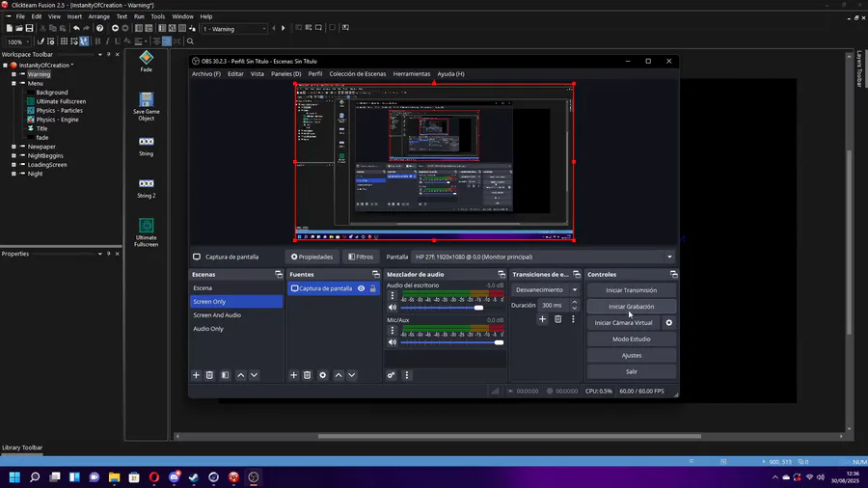
Task: Expand the NightBeggins tree node
Action: tap(14, 155)
